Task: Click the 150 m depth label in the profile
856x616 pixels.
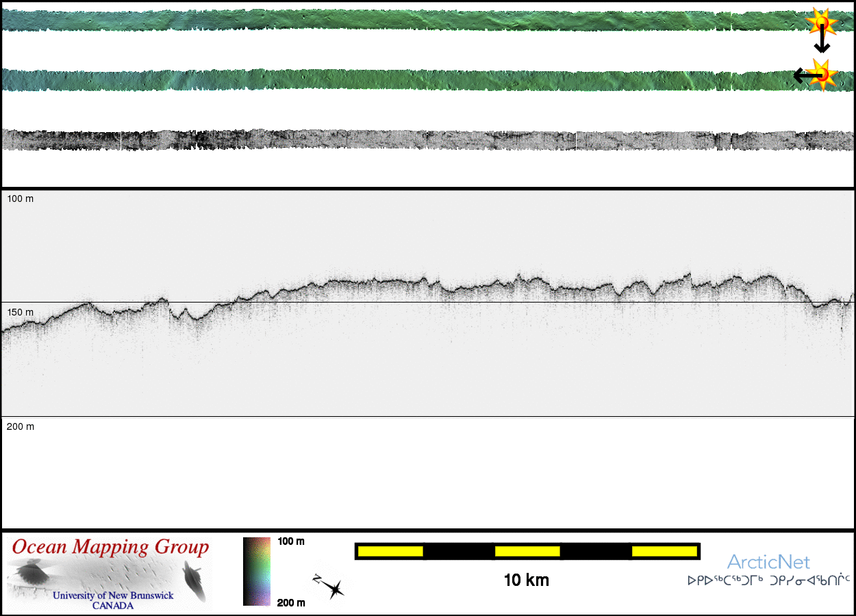Action: point(20,312)
